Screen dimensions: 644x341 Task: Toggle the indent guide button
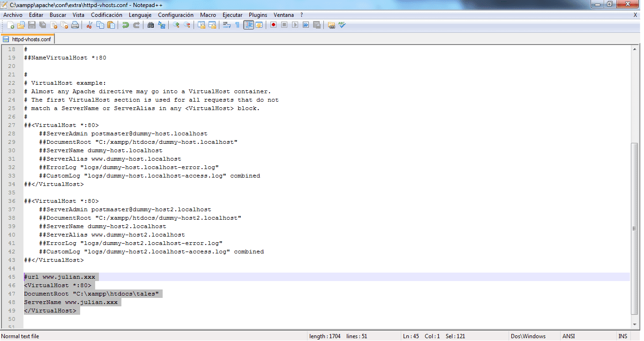click(248, 25)
